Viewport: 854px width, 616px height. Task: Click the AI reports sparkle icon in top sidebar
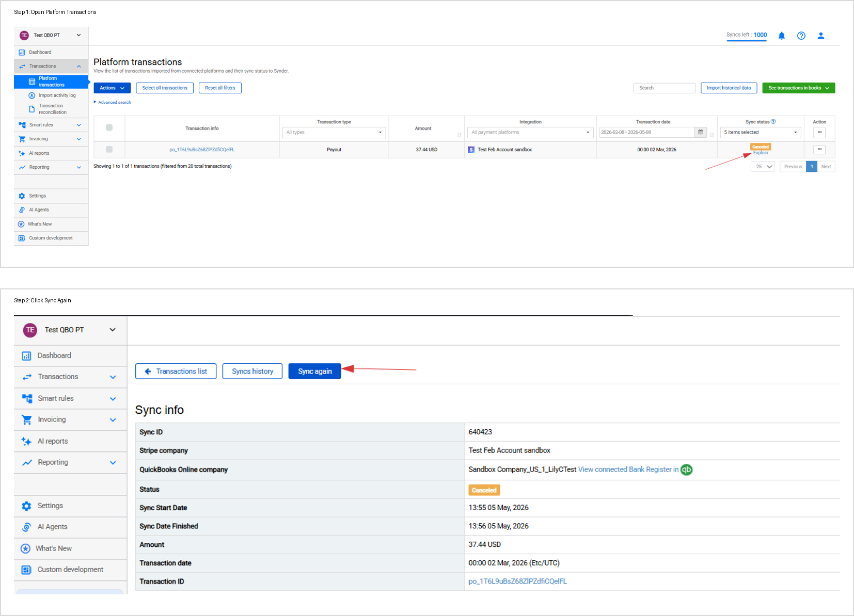22,153
